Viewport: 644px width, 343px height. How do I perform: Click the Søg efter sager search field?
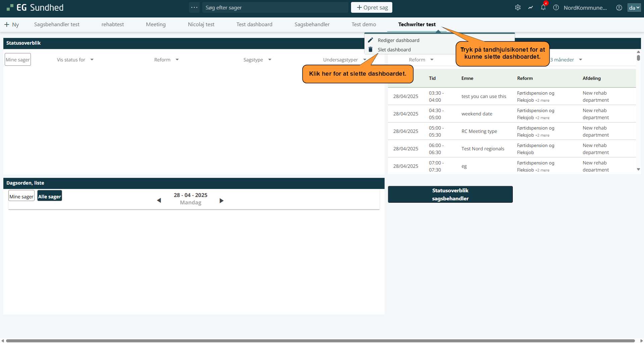pos(275,7)
